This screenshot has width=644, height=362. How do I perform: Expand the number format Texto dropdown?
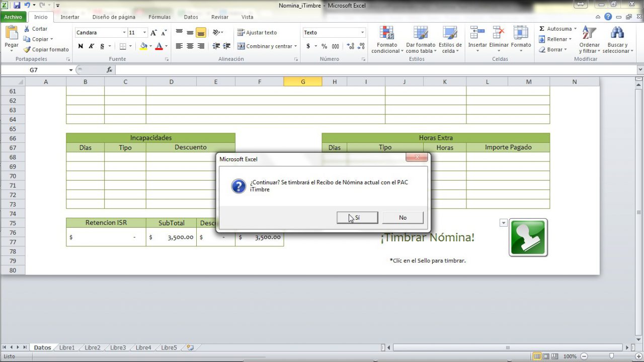pos(362,33)
